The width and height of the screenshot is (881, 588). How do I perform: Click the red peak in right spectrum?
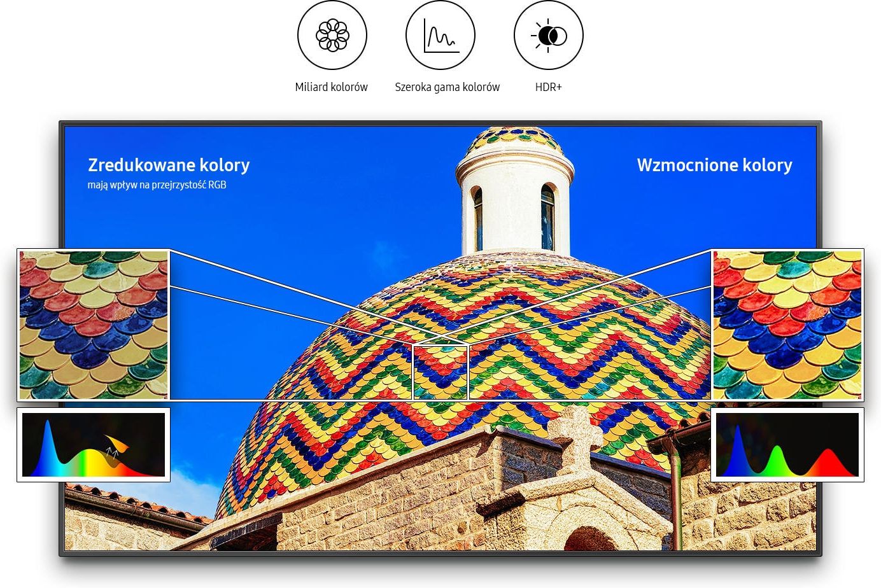[828, 462]
